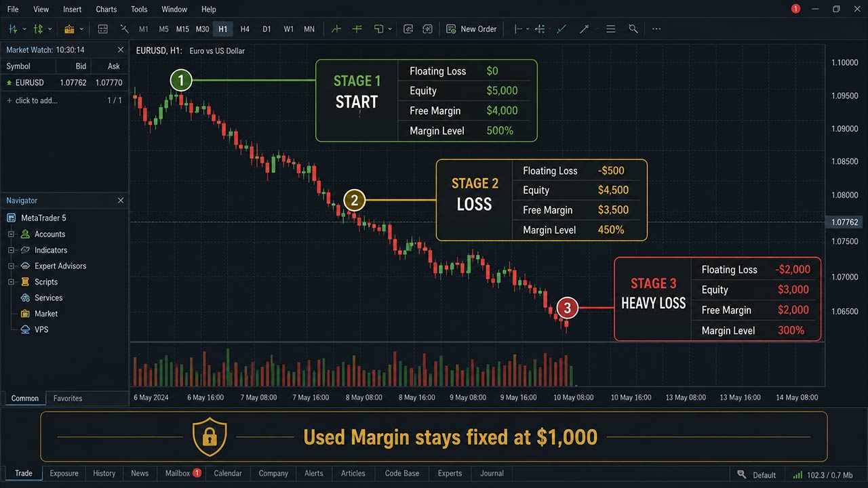Click the boxed icon immediately left of New Order
Image resolution: width=868 pixels, height=488 pixels.
pos(427,29)
